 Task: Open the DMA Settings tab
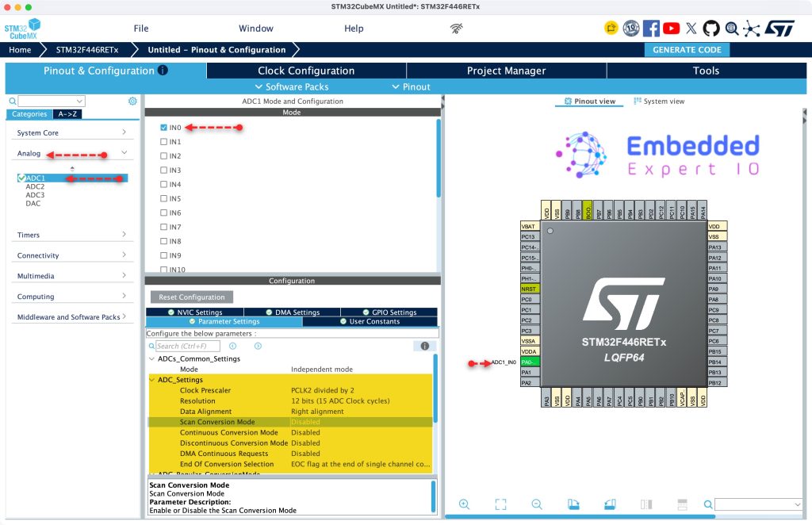pyautogui.click(x=292, y=312)
